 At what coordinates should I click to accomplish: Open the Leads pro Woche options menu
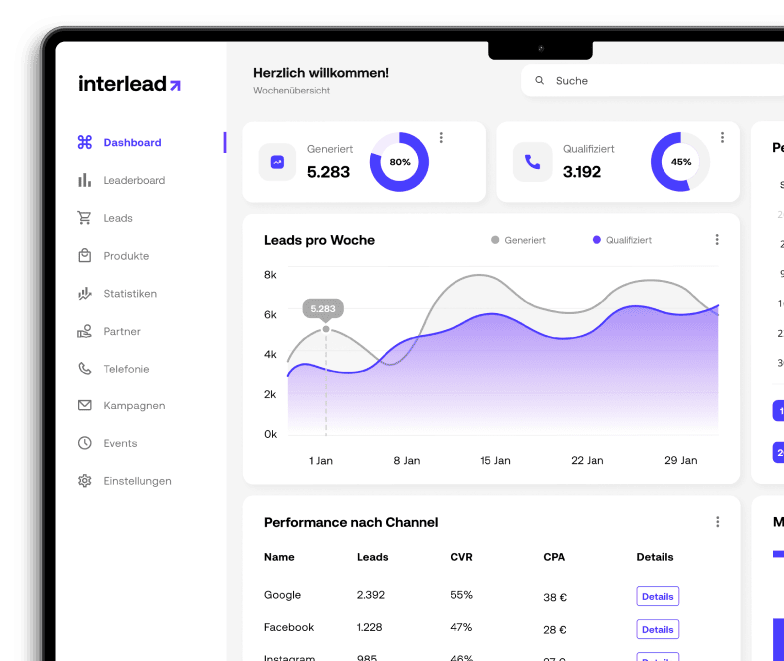coord(717,240)
